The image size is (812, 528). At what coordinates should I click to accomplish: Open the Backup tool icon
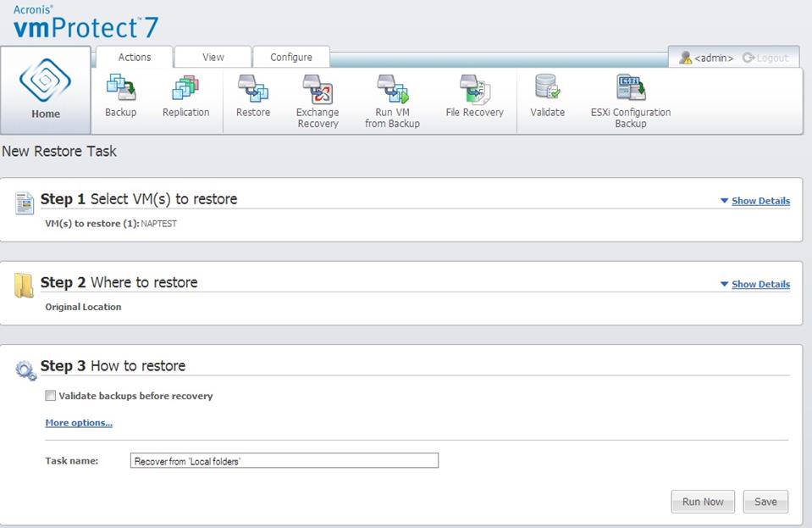[x=121, y=87]
